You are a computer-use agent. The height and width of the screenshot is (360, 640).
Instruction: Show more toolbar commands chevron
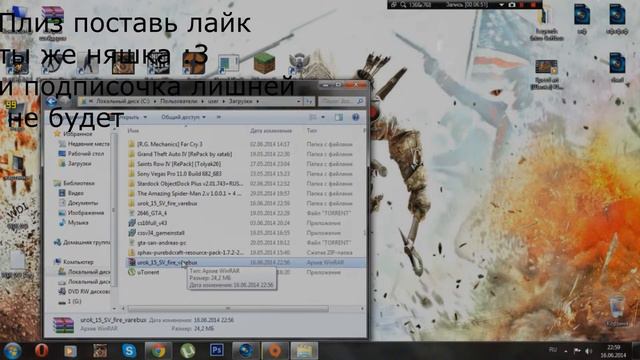(x=219, y=117)
